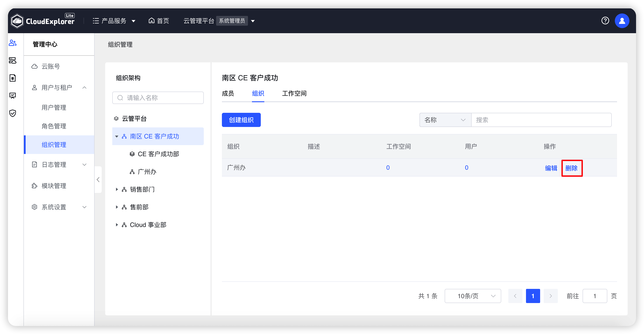Open the user avatar menu

(622, 21)
